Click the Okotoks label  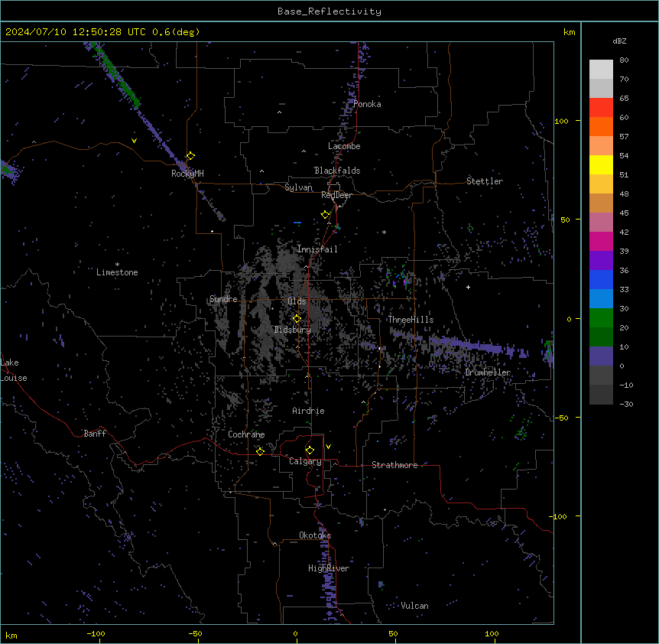(315, 535)
